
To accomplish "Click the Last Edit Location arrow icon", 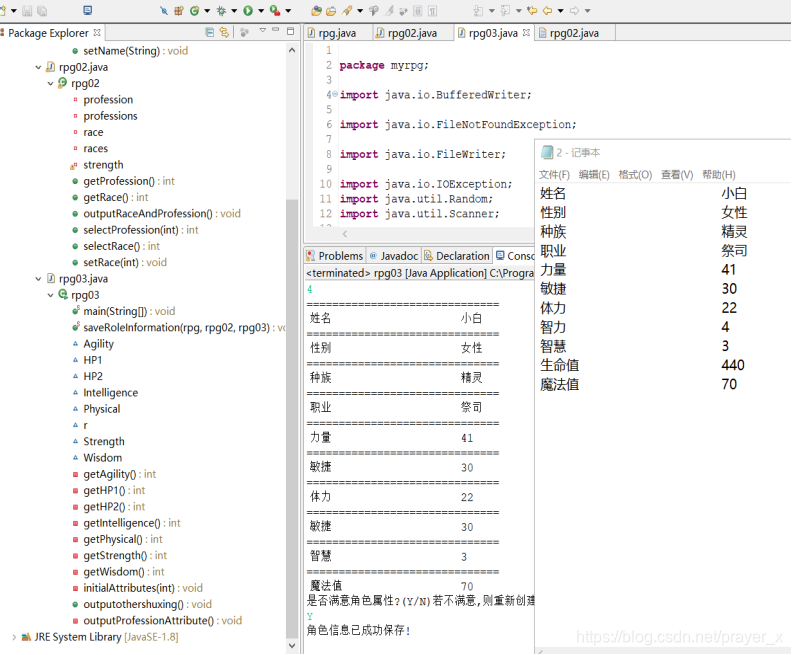I will tap(531, 11).
